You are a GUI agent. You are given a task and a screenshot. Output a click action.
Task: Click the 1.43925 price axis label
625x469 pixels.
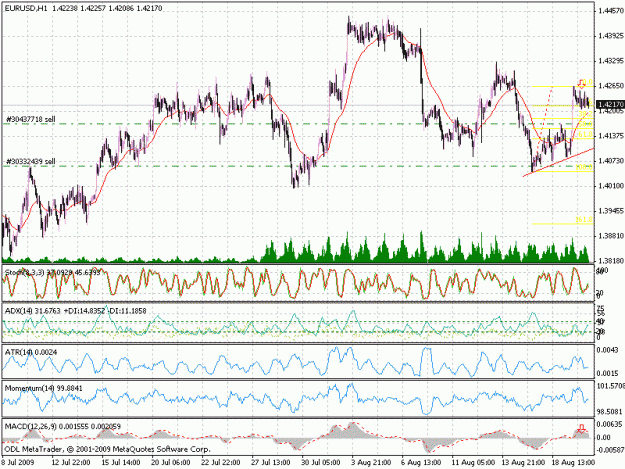pos(611,36)
